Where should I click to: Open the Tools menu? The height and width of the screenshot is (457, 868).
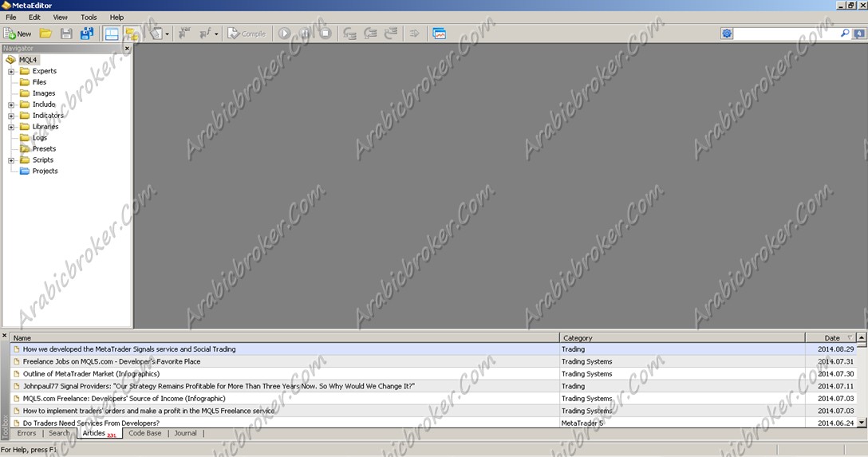tap(89, 18)
